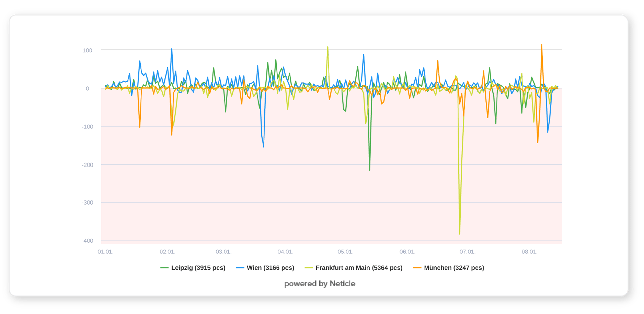Image resolution: width=644 pixels, height=314 pixels.
Task: Click the -200 y-axis value label
Action: tap(87, 165)
